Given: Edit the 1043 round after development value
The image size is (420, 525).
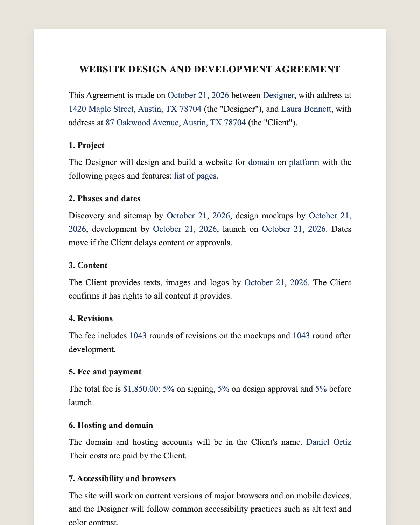Looking at the screenshot, I should 301,336.
